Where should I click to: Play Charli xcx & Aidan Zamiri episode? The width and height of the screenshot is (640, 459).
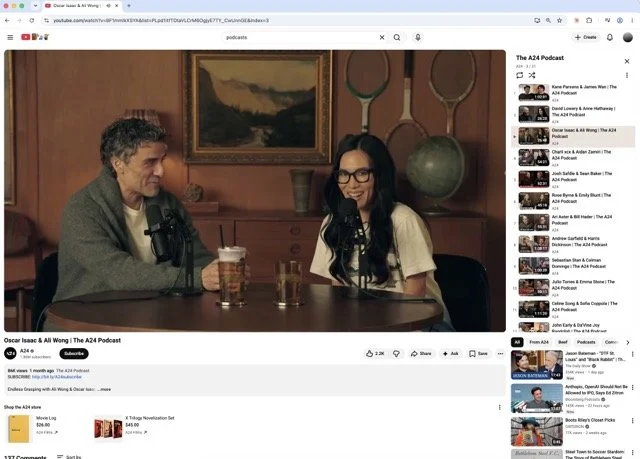pos(574,157)
